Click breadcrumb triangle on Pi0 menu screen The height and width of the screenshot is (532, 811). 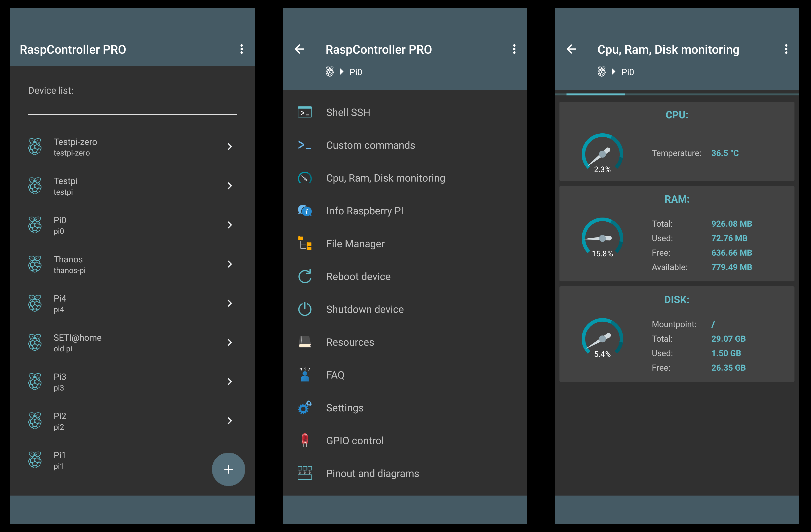(342, 72)
